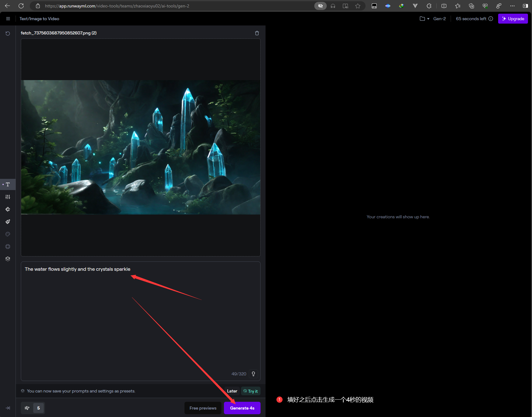This screenshot has width=532, height=417.
Task: Toggle tracking prevention eye icon in address bar
Action: tap(321, 6)
